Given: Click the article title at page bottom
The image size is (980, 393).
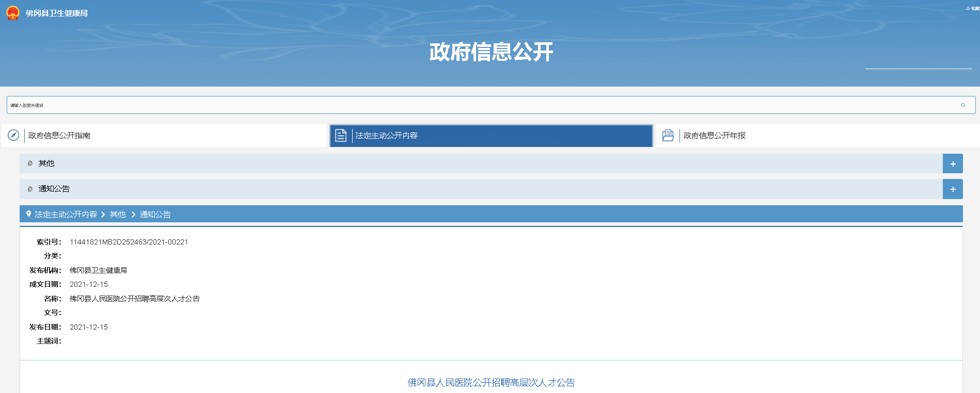Looking at the screenshot, I should (x=491, y=383).
